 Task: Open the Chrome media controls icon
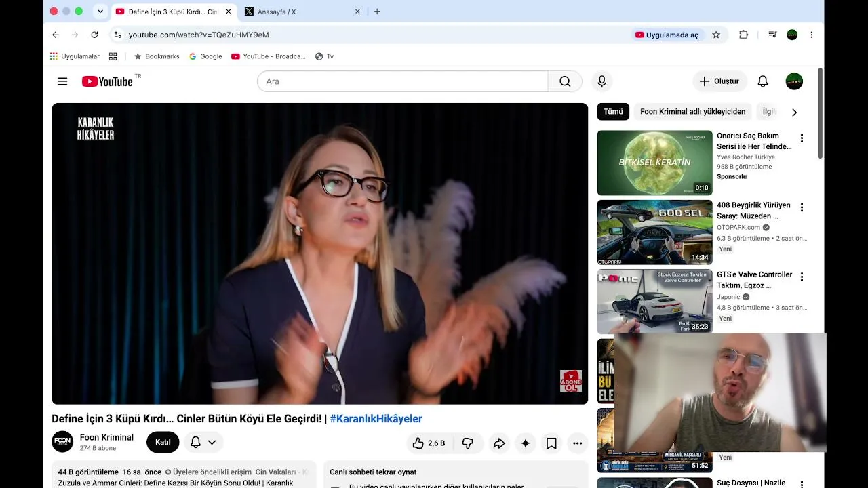point(772,35)
